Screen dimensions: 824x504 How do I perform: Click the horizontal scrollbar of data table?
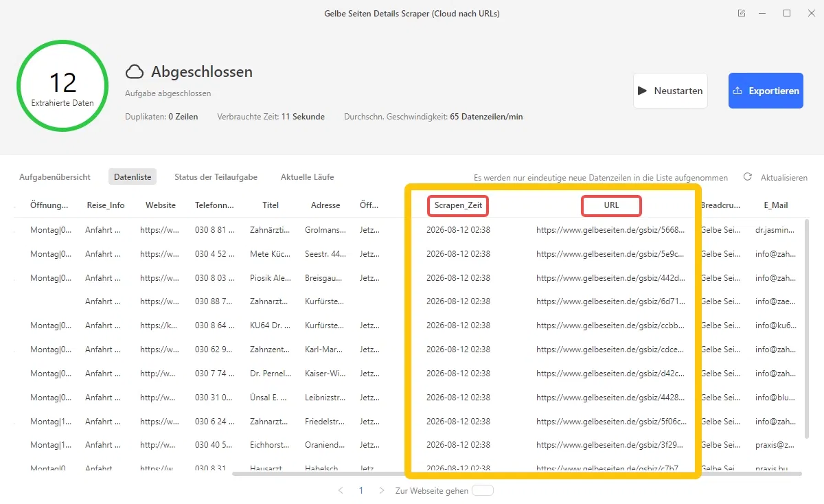[516, 473]
